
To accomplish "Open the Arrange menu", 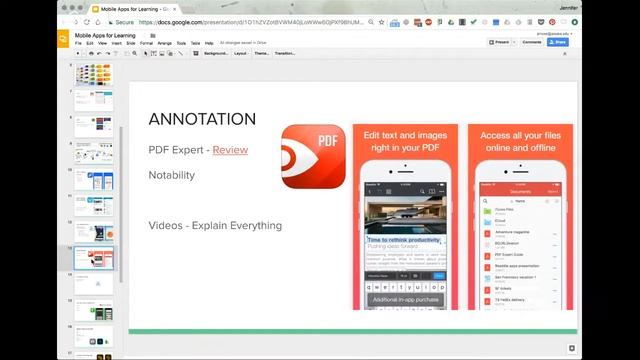I will tap(164, 43).
